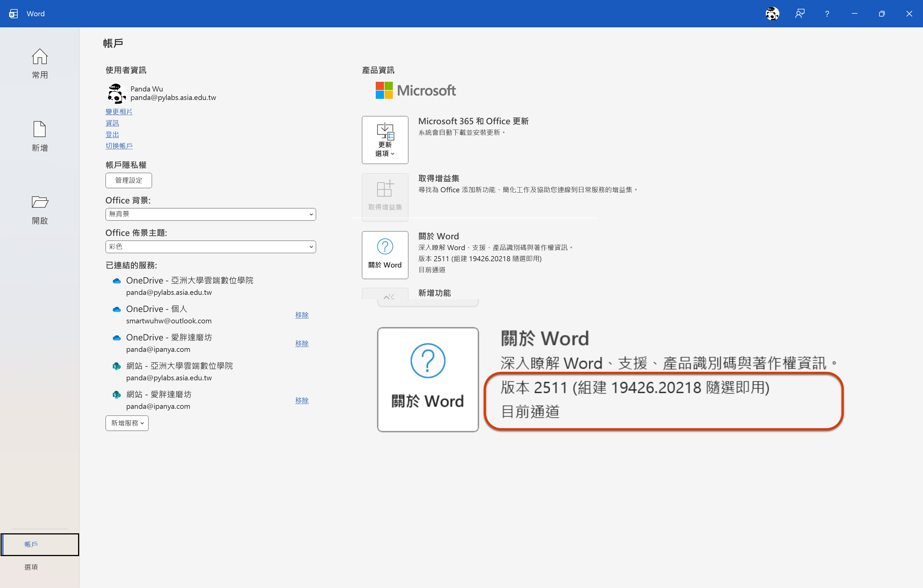Screen dimensions: 923x588
Task: Open the Add a service (新增服務) dropdown
Action: click(127, 423)
